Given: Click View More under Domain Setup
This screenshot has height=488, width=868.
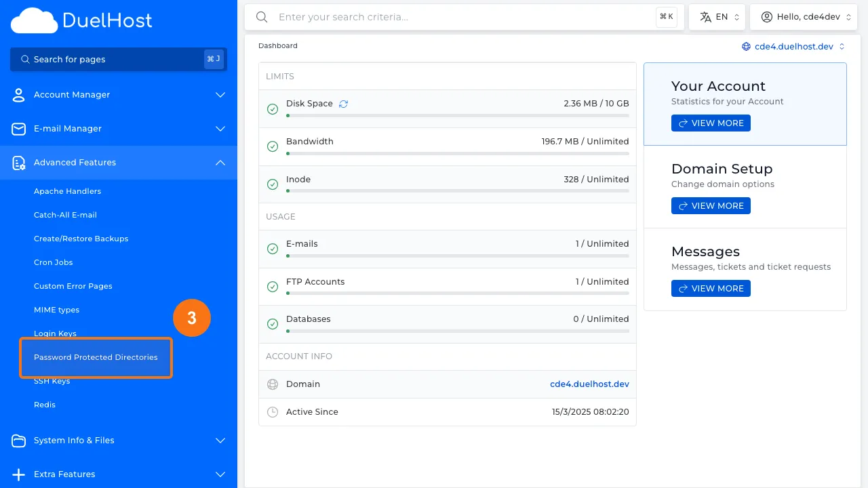Looking at the screenshot, I should tap(711, 206).
